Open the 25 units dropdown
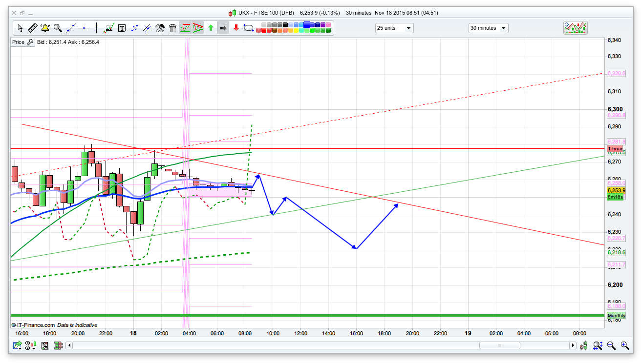 [394, 28]
